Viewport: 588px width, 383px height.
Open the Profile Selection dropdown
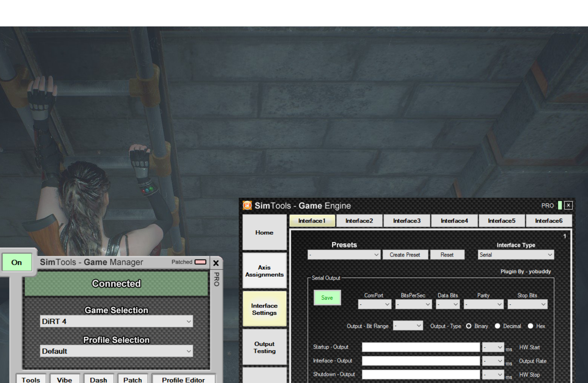point(116,351)
